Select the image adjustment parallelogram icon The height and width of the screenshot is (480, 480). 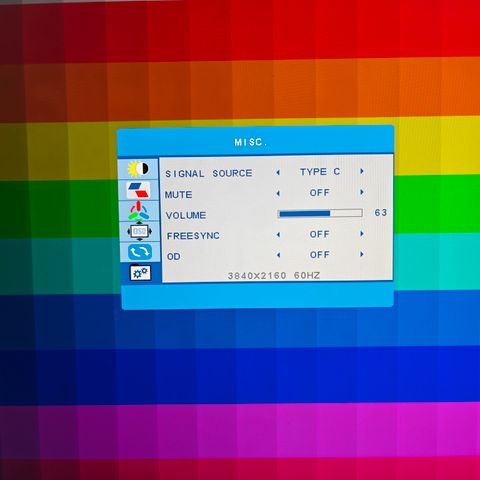pos(138,190)
